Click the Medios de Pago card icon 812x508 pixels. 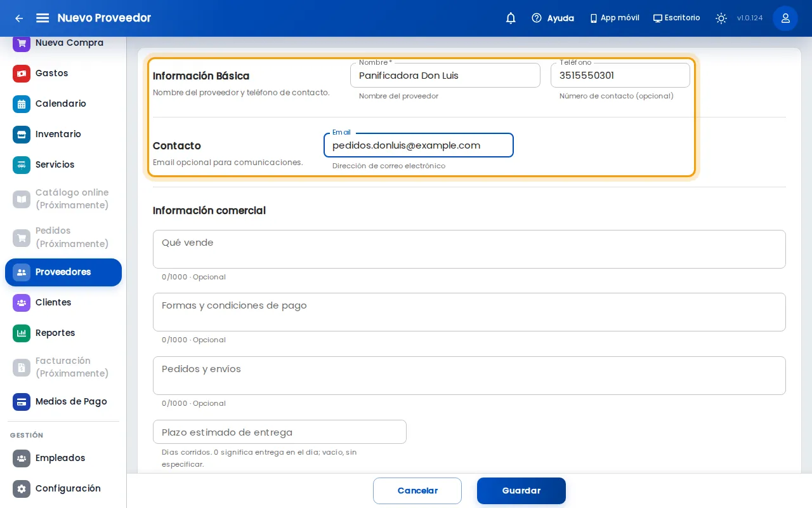pyautogui.click(x=22, y=401)
